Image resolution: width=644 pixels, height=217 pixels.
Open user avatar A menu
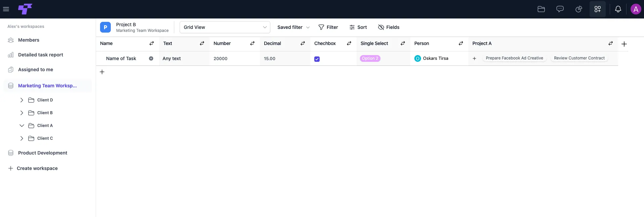click(636, 9)
